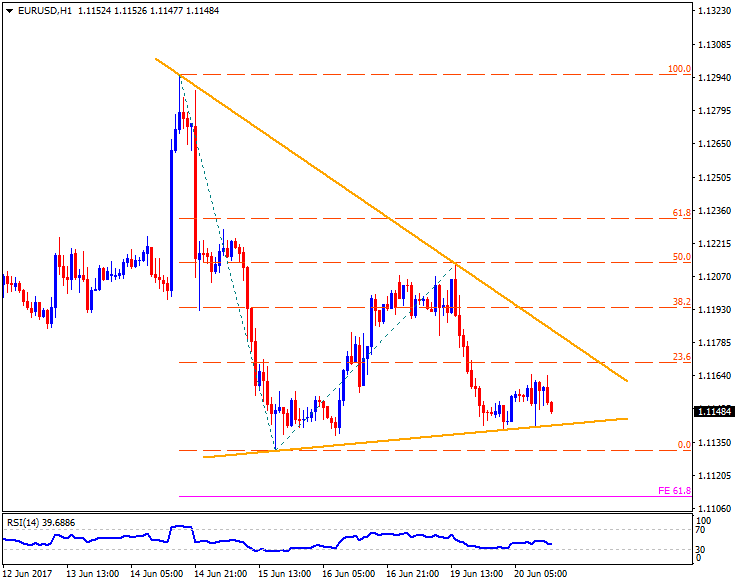This screenshot has width=735, height=585.
Task: Click the current price tag 1.11484
Action: 714,412
